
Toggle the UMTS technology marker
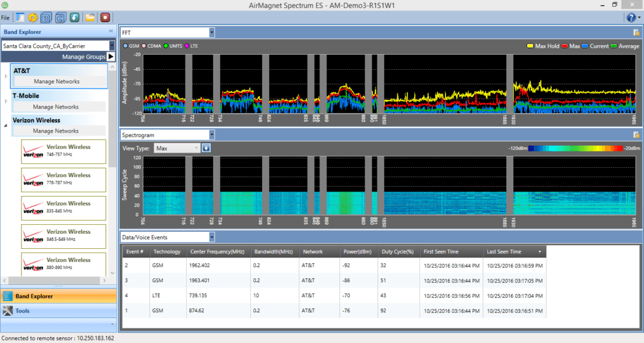tap(166, 46)
